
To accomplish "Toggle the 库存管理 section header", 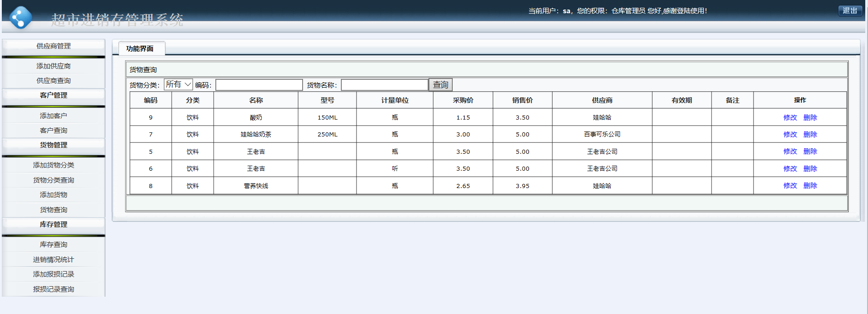I will click(53, 225).
